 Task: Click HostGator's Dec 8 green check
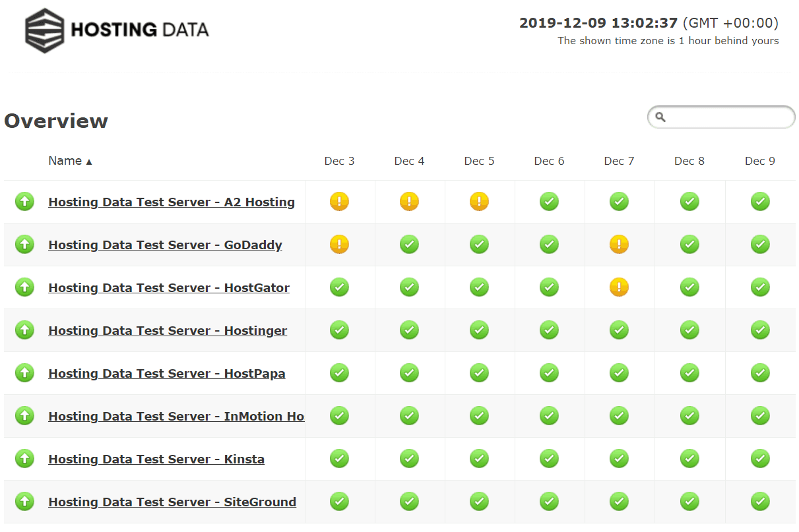point(689,287)
